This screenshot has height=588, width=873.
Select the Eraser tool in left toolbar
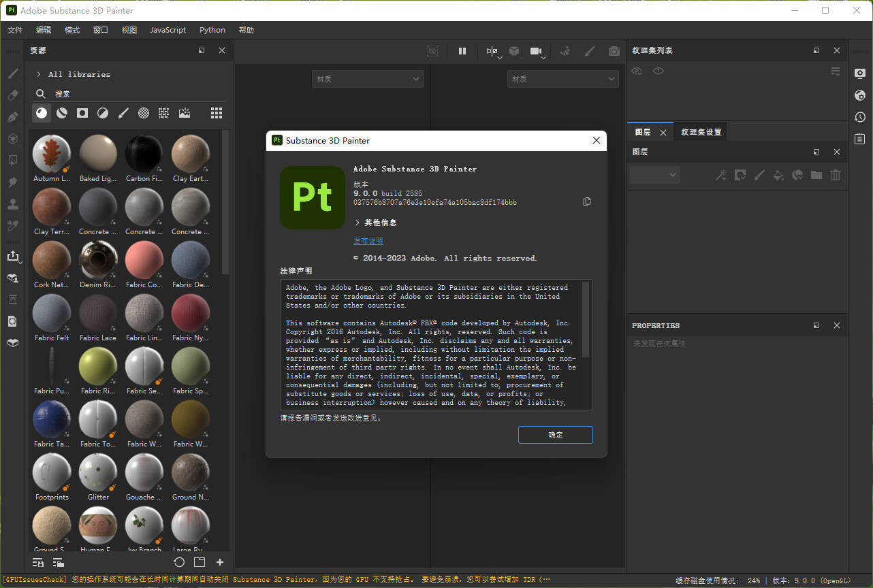(x=12, y=95)
